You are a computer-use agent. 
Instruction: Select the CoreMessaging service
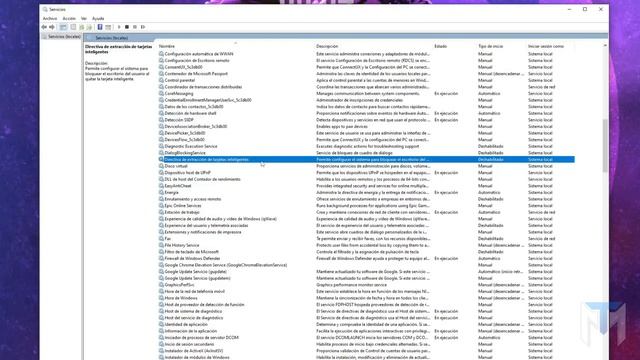click(x=366, y=93)
